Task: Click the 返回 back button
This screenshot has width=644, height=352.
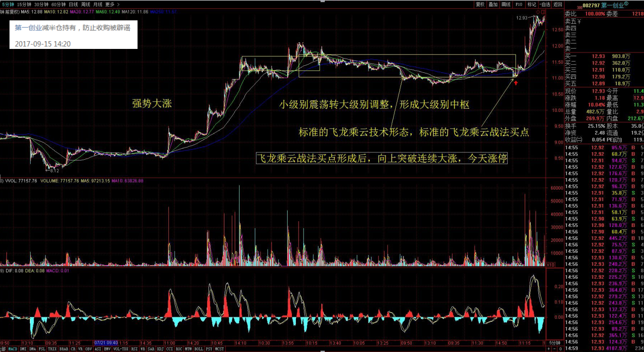Action: click(558, 4)
